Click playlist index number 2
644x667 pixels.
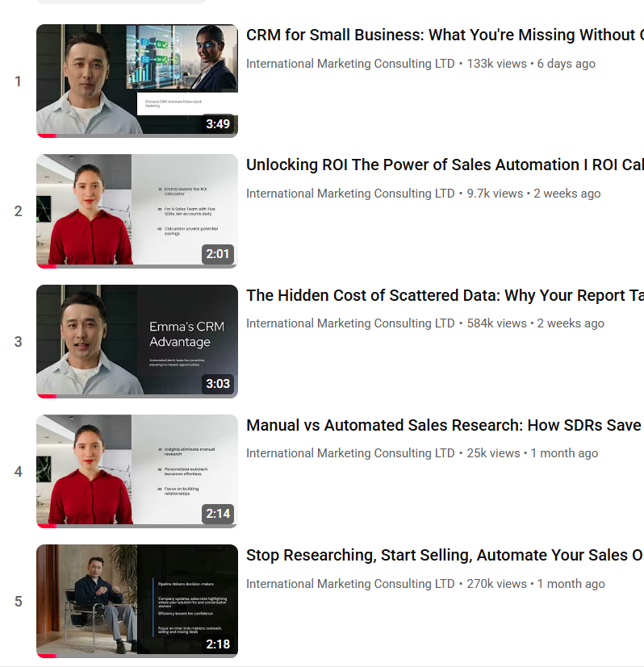[x=18, y=211]
